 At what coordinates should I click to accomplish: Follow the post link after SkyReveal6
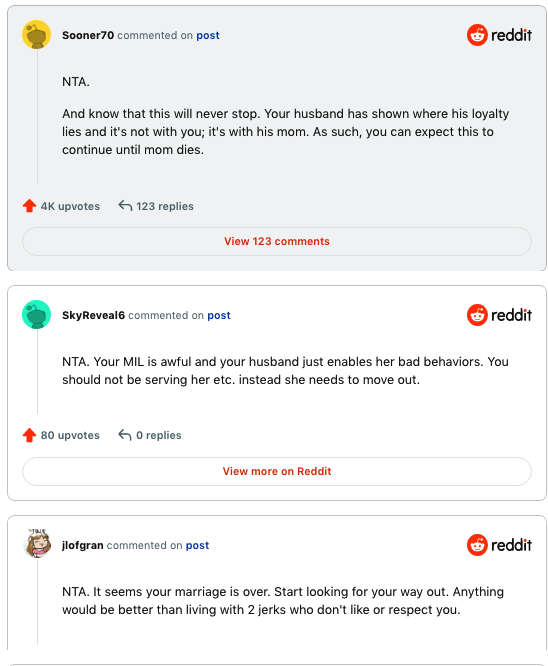(x=219, y=315)
